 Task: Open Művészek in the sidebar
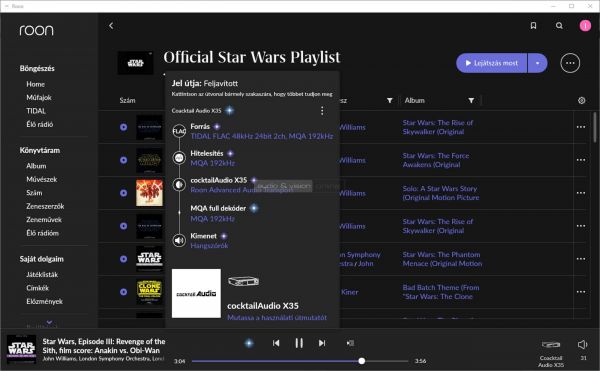click(x=42, y=179)
